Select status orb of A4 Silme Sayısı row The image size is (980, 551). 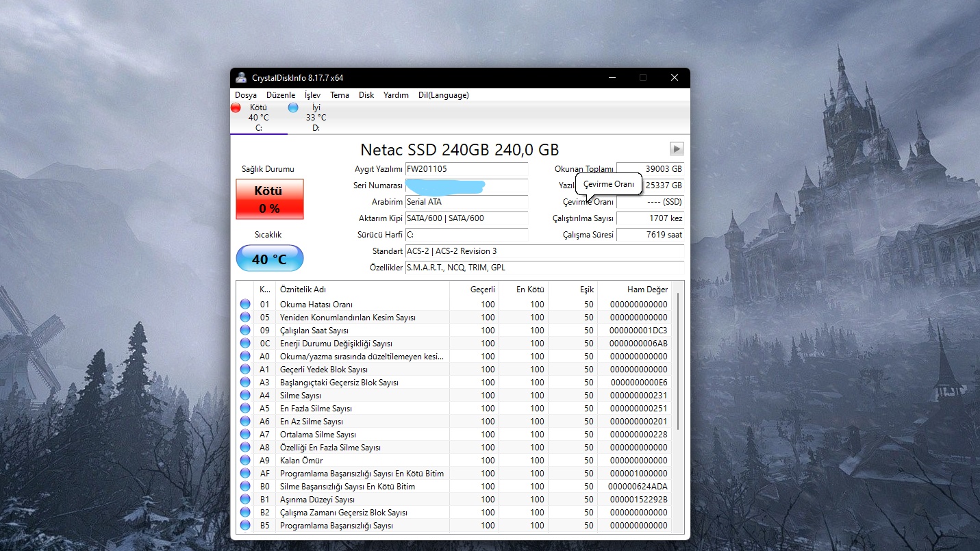[245, 396]
